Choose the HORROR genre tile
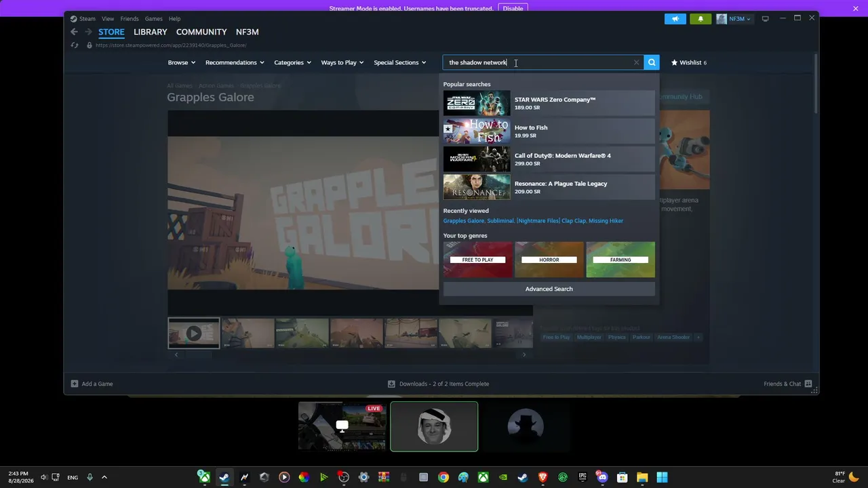Viewport: 868px width, 488px height. coord(549,260)
